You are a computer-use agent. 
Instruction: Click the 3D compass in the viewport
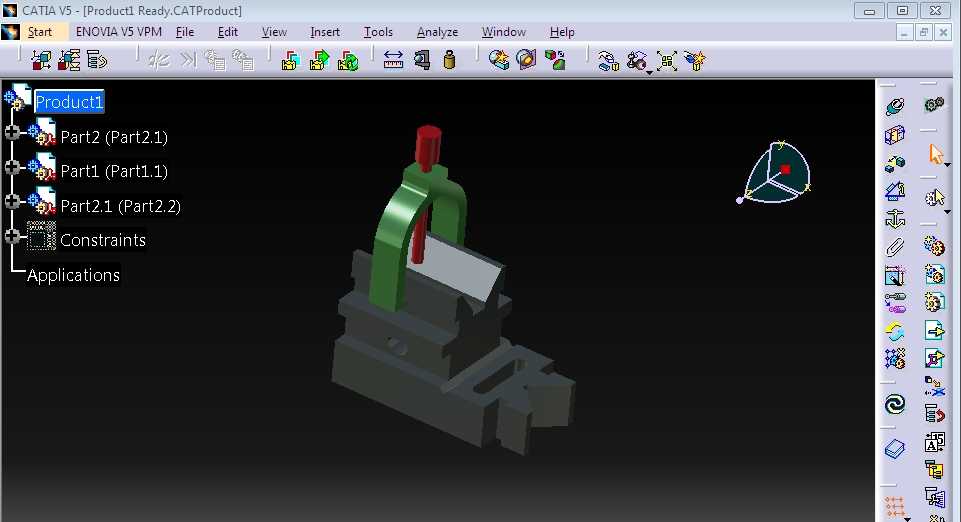click(x=775, y=172)
